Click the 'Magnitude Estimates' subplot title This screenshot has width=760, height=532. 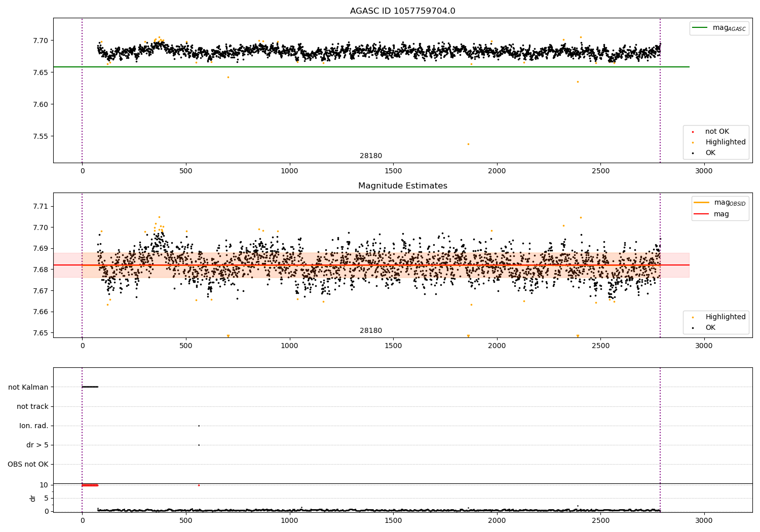[x=402, y=186]
